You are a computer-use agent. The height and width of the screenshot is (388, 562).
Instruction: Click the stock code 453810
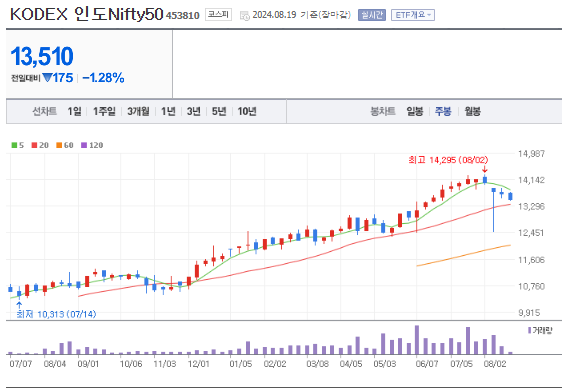pyautogui.click(x=182, y=16)
